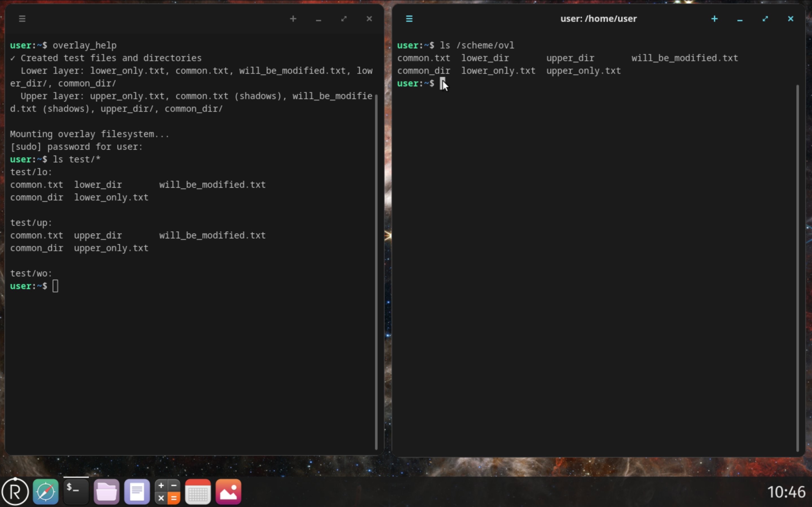Launch Terminal from the taskbar

click(76, 492)
